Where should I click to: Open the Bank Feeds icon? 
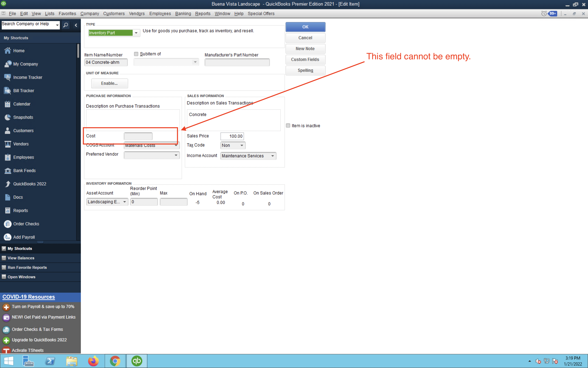point(8,171)
